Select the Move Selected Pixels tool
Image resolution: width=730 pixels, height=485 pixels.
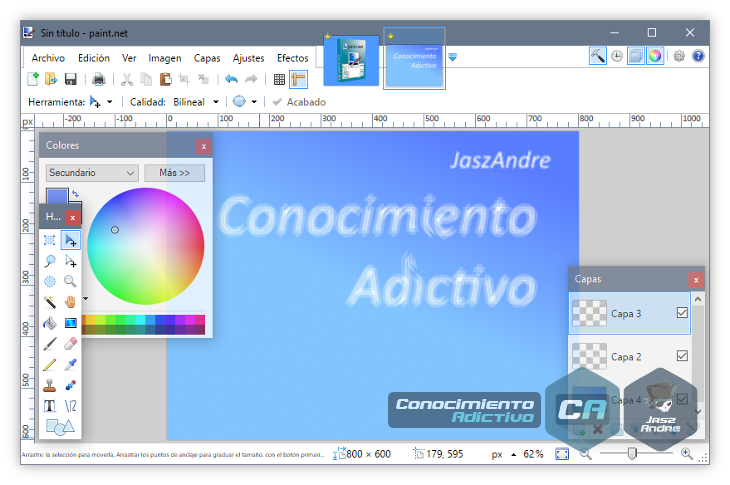click(x=70, y=240)
